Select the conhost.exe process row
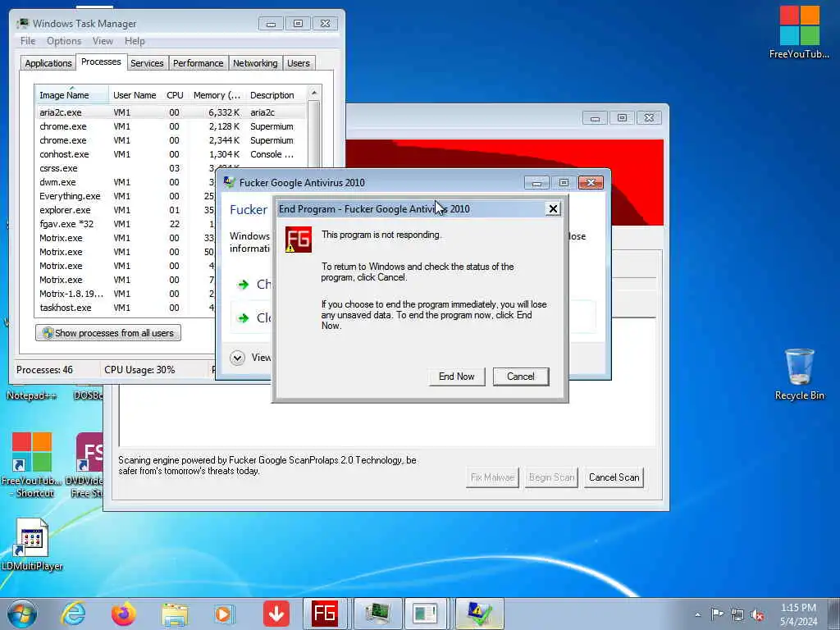Image resolution: width=840 pixels, height=630 pixels. pyautogui.click(x=171, y=154)
